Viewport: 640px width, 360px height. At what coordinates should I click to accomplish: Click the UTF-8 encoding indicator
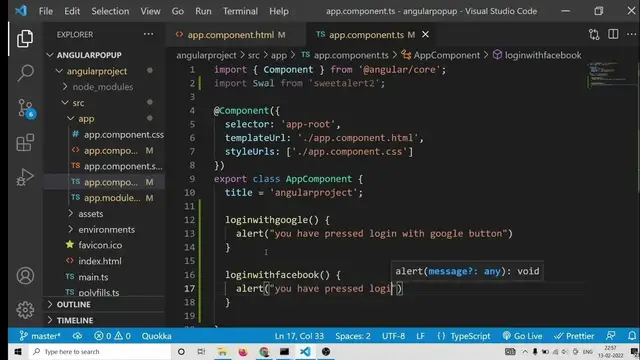tap(393, 336)
